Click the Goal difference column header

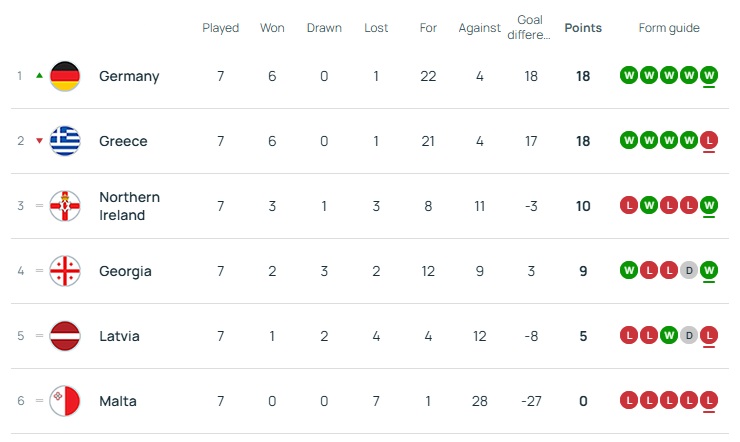point(531,27)
